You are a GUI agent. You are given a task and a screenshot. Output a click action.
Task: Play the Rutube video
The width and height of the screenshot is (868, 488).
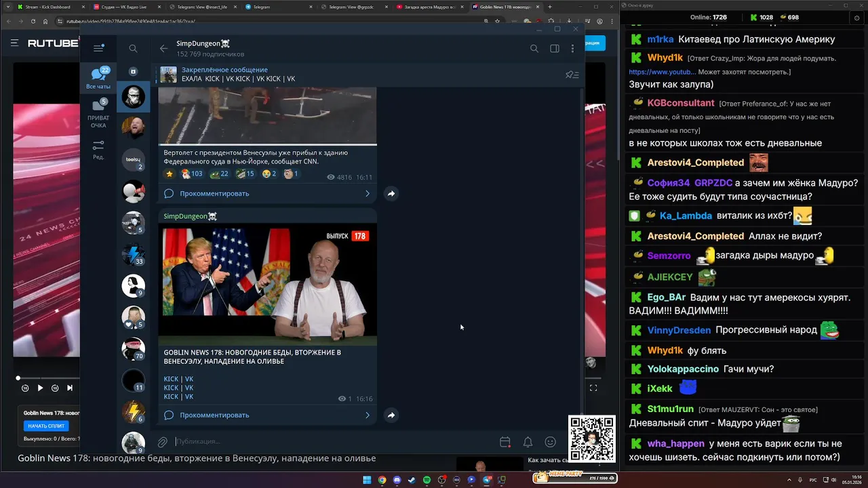40,388
